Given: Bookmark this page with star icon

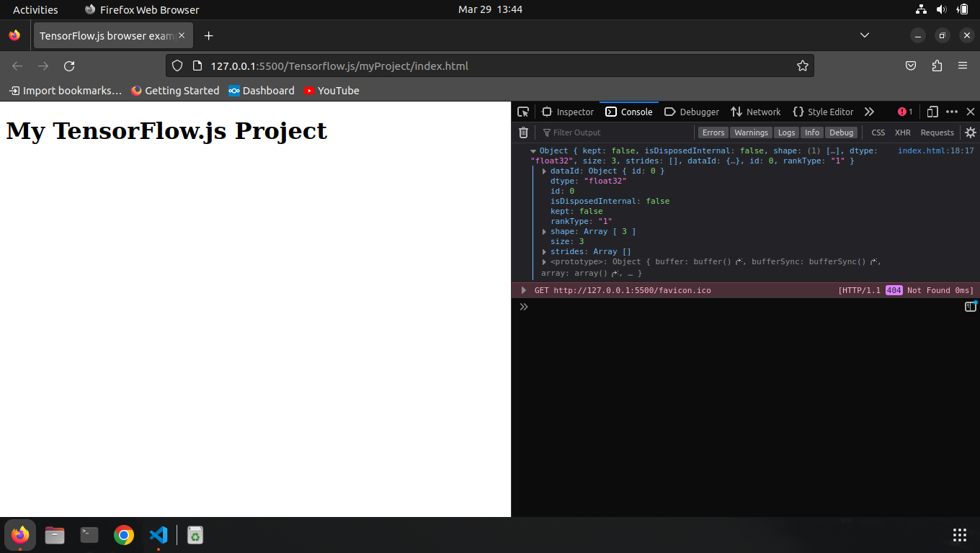Looking at the screenshot, I should tap(802, 66).
